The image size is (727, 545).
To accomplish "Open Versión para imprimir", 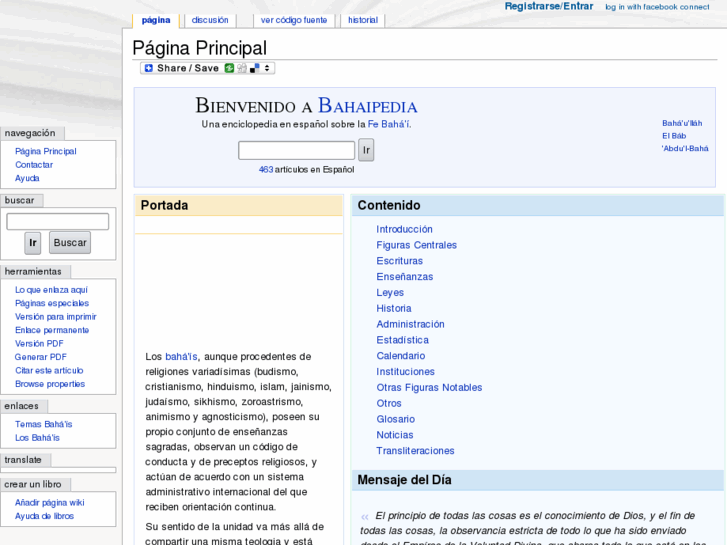I will pos(56,317).
